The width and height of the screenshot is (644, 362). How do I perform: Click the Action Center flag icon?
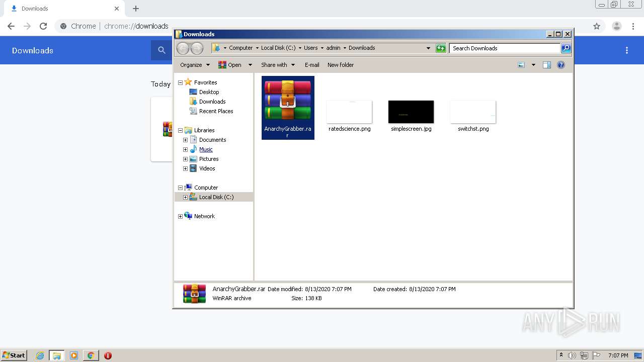click(x=596, y=355)
